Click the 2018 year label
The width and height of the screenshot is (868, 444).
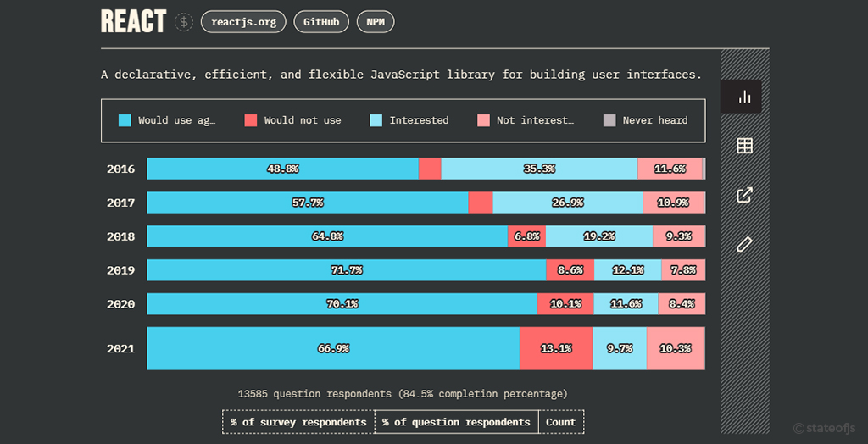click(x=120, y=236)
